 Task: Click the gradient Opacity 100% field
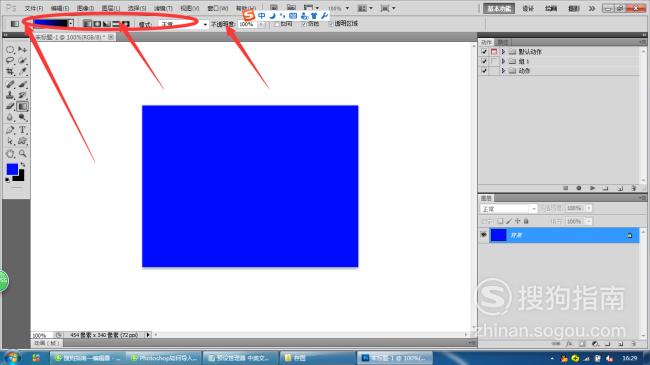click(x=248, y=24)
